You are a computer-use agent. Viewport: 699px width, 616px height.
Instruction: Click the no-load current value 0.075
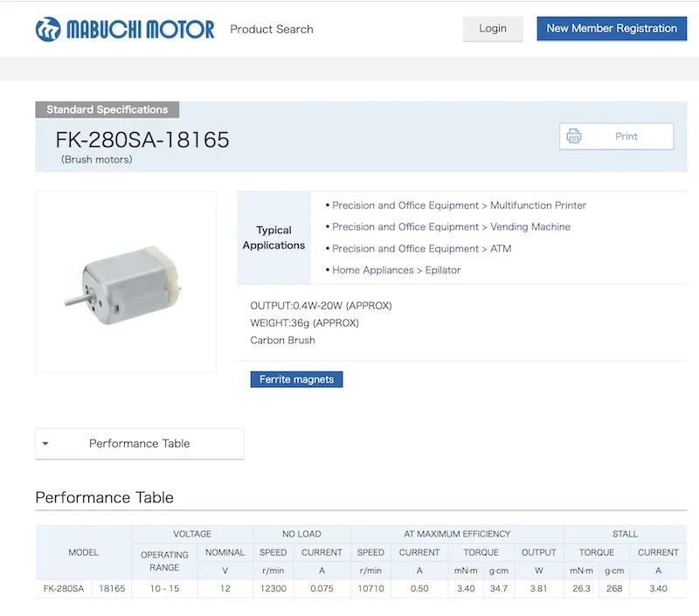pyautogui.click(x=322, y=588)
